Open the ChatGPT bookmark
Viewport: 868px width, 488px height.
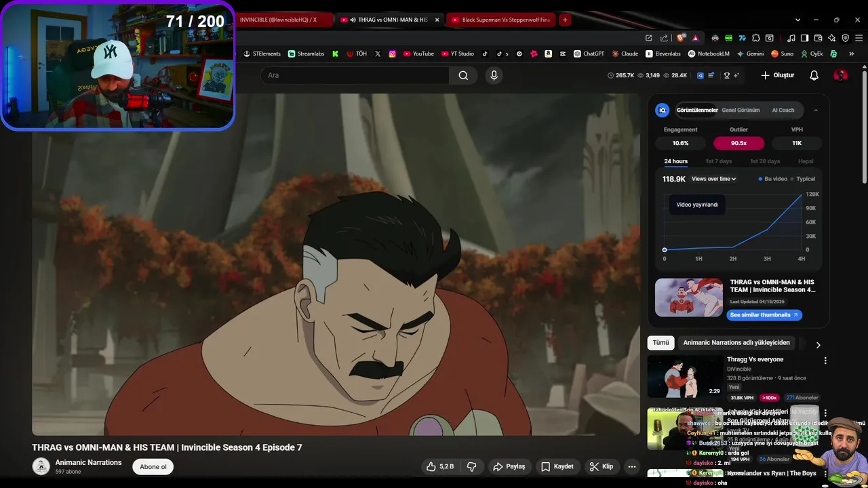coord(589,54)
